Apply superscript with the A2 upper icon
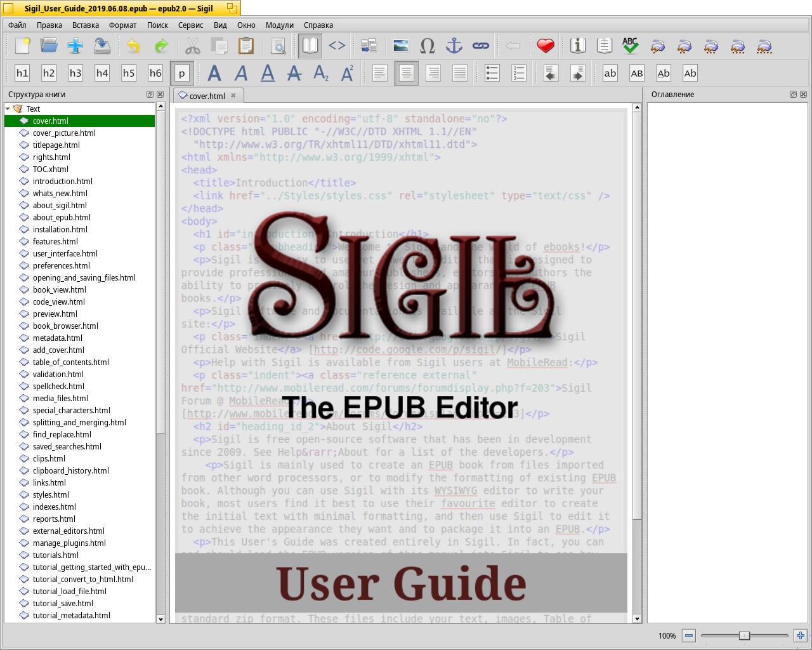The height and width of the screenshot is (650, 812). (348, 73)
